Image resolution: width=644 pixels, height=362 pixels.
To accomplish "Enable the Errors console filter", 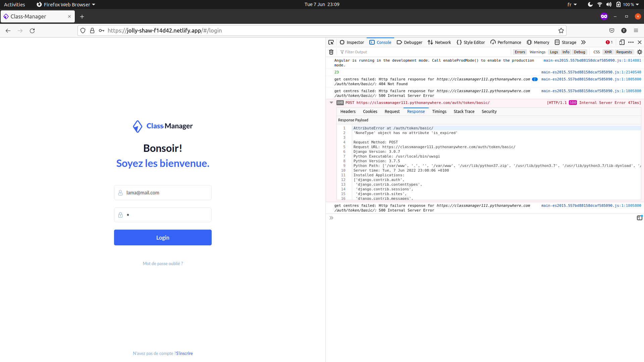I will click(x=520, y=52).
